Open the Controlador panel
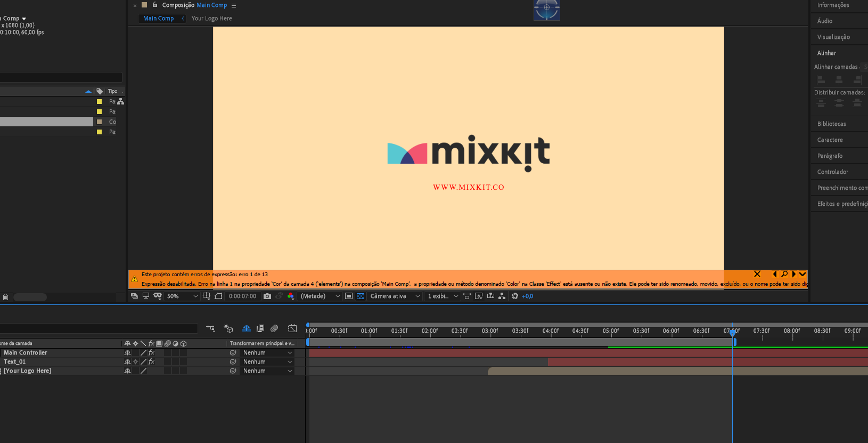This screenshot has width=868, height=443. click(x=832, y=172)
